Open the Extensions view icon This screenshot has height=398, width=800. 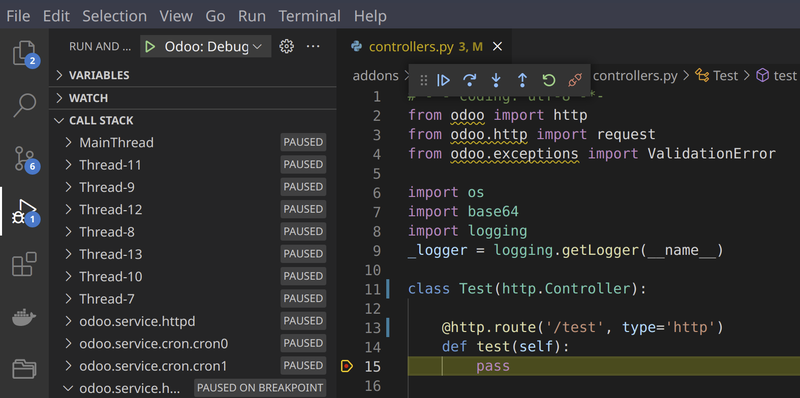[x=24, y=264]
